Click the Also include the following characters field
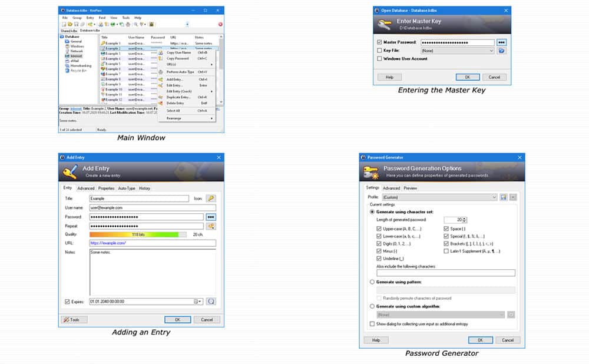The height and width of the screenshot is (364, 589). (446, 273)
